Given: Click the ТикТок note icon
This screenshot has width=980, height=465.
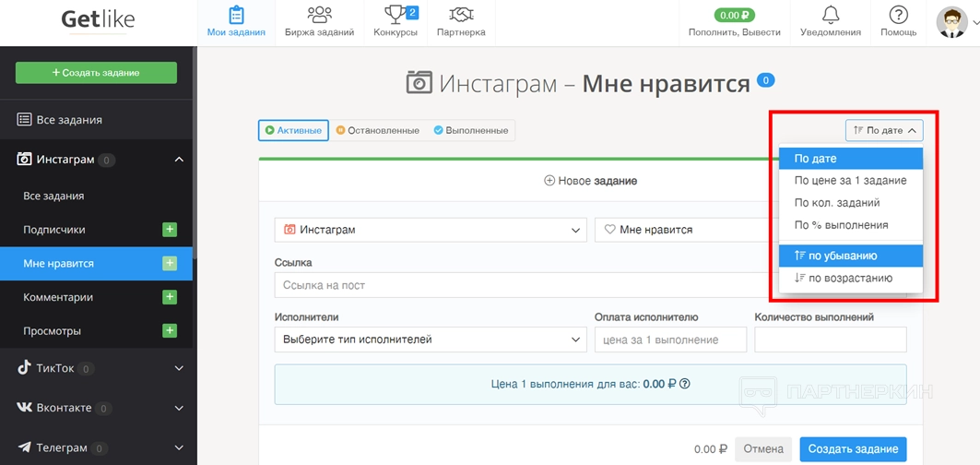Looking at the screenshot, I should (x=24, y=368).
